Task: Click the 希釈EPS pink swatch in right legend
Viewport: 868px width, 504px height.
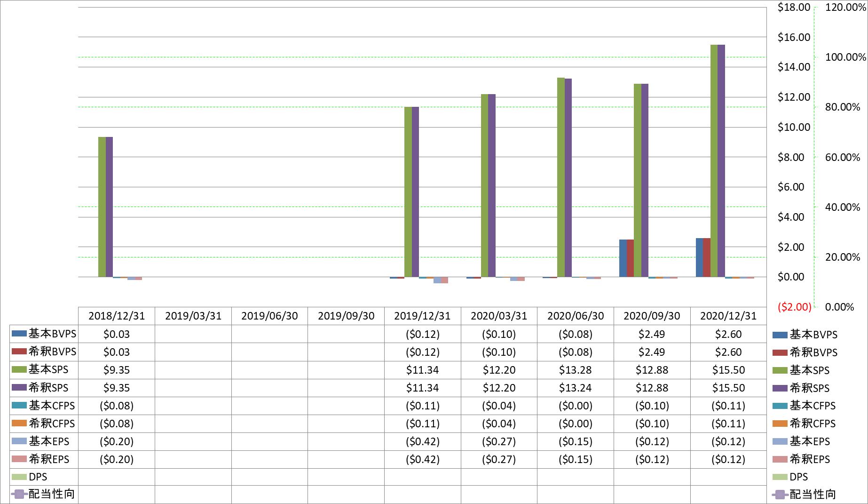Action: click(780, 459)
